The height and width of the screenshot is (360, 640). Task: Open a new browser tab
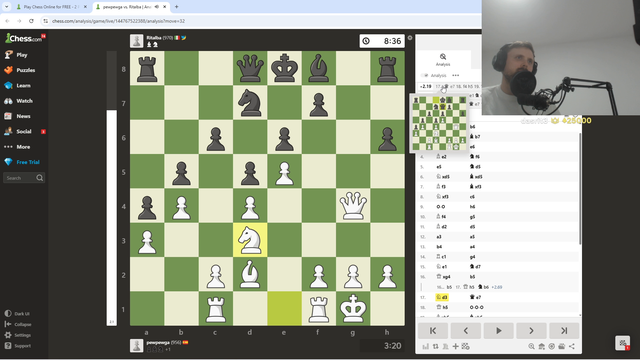(x=176, y=7)
